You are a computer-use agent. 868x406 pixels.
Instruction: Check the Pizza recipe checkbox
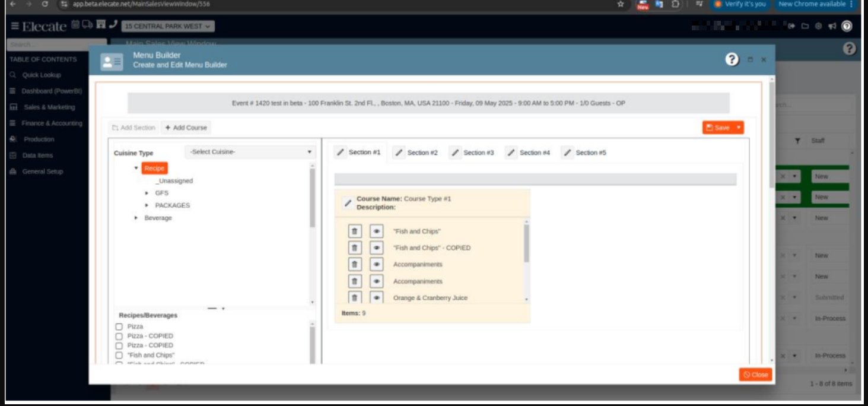(119, 326)
